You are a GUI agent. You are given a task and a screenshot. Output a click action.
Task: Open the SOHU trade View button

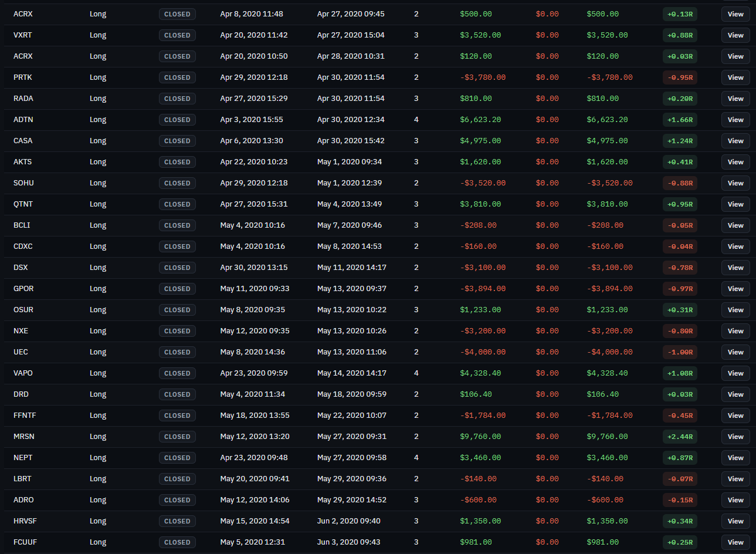click(x=735, y=183)
